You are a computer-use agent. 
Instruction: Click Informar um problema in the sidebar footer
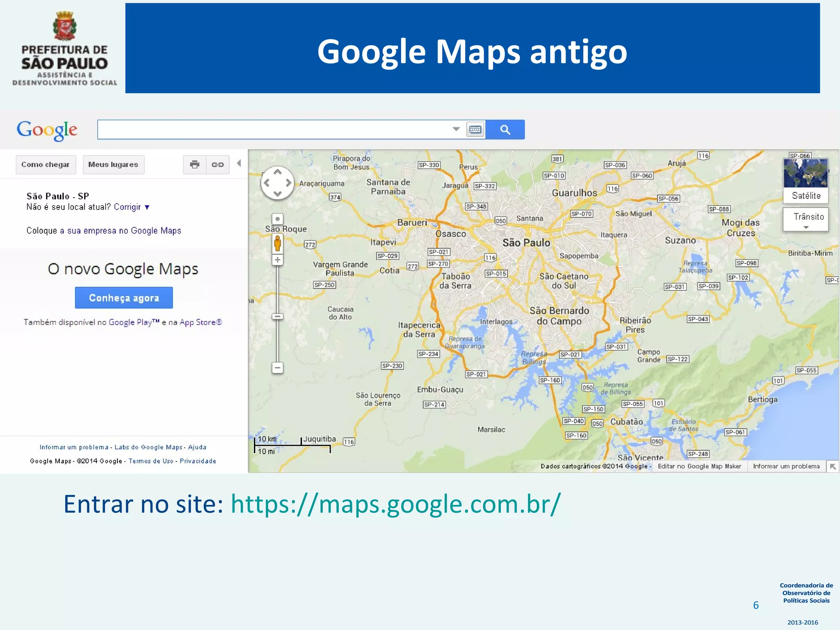[74, 447]
